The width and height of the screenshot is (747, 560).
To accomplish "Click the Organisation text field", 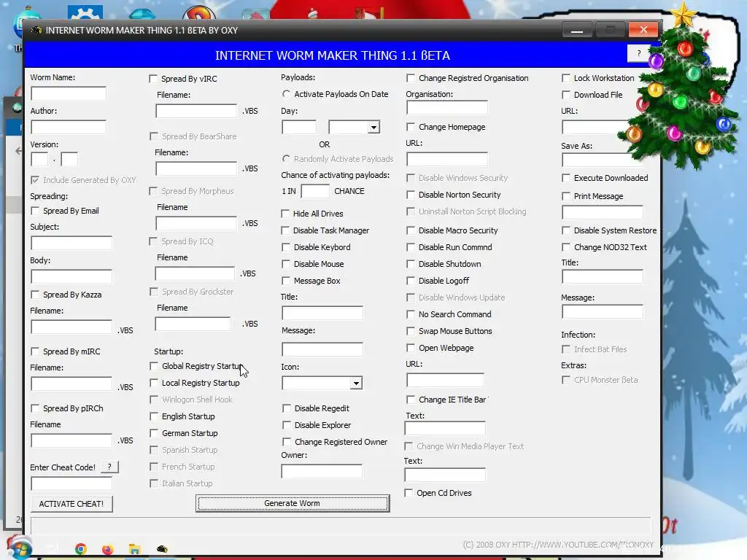I will pos(447,108).
